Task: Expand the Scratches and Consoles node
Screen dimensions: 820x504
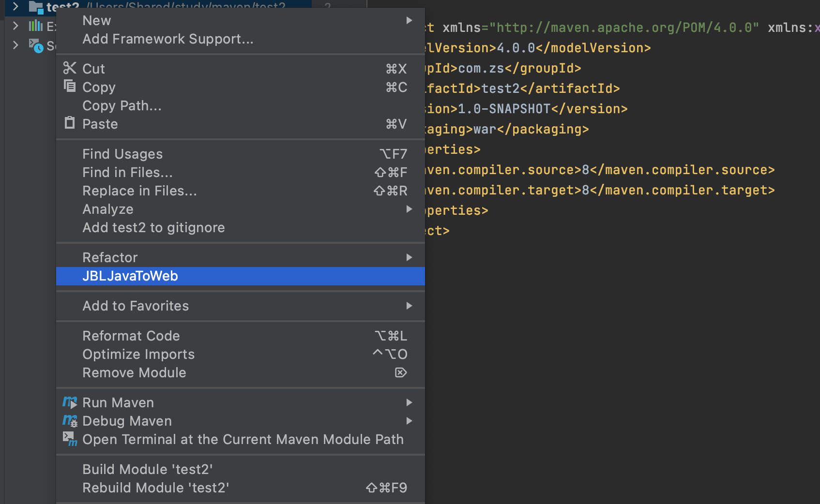Action: click(x=15, y=45)
